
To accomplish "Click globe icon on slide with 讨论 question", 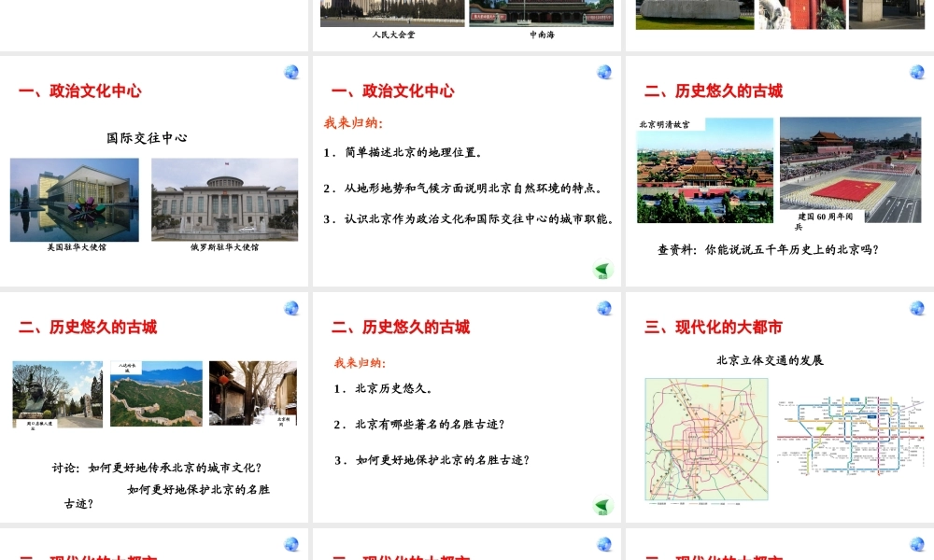I will point(291,308).
